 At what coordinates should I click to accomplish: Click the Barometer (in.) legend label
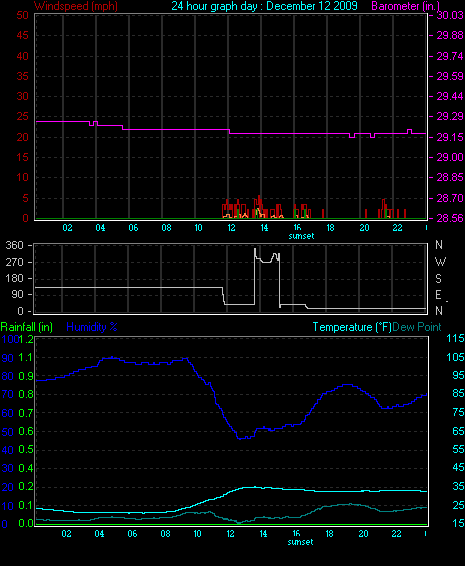405,6
